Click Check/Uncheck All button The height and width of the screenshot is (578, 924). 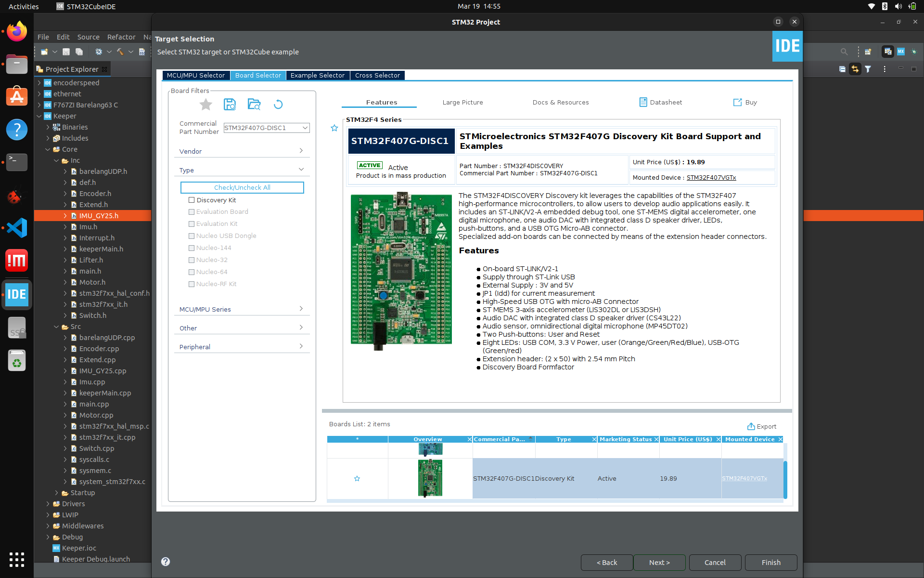(x=242, y=187)
